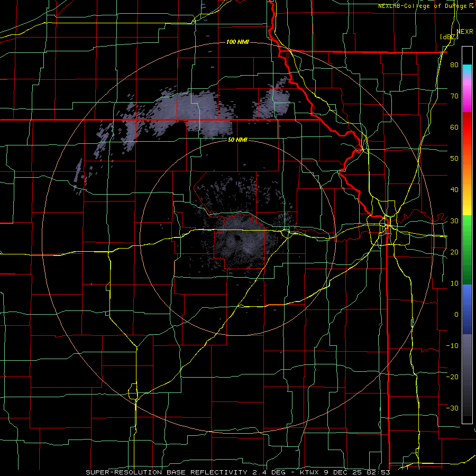This screenshot has height=476, width=476.
Task: Click the 0 dBZ scale value
Action: 456,315
